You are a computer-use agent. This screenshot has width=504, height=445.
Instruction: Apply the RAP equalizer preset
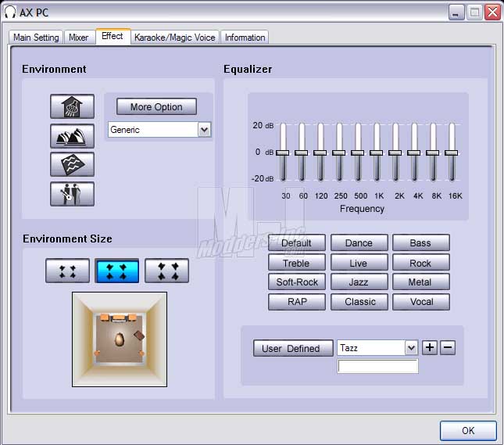click(297, 302)
